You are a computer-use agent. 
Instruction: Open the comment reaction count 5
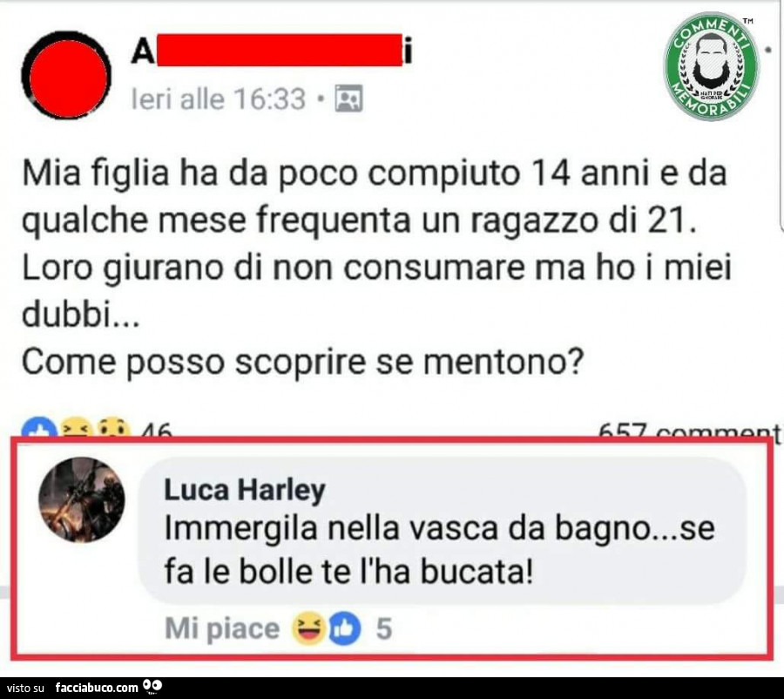click(x=384, y=628)
